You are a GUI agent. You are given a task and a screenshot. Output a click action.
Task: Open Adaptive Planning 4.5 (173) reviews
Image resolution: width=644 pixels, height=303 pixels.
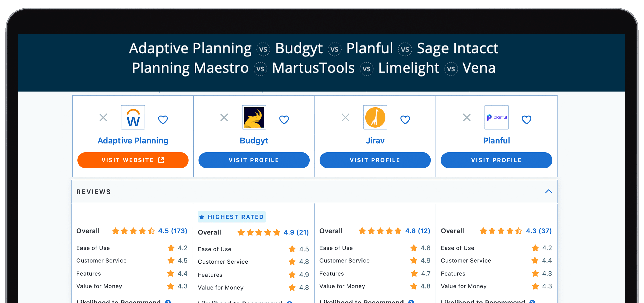[x=173, y=231]
